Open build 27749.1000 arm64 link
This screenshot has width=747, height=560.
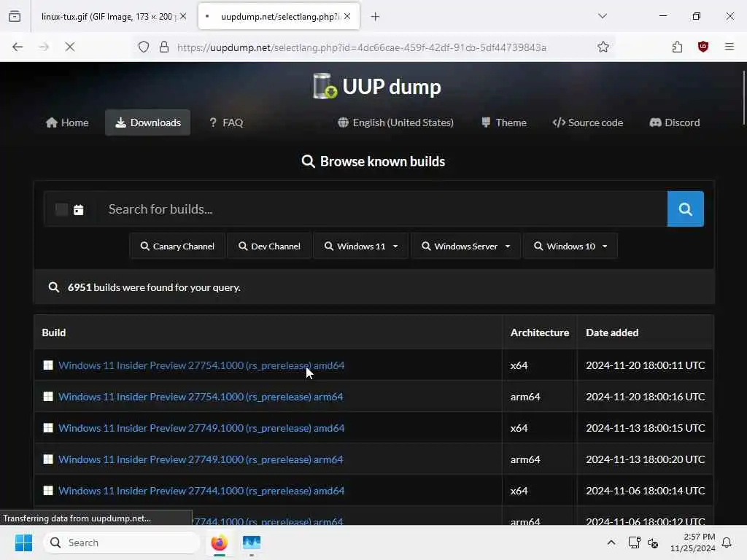[x=201, y=459]
